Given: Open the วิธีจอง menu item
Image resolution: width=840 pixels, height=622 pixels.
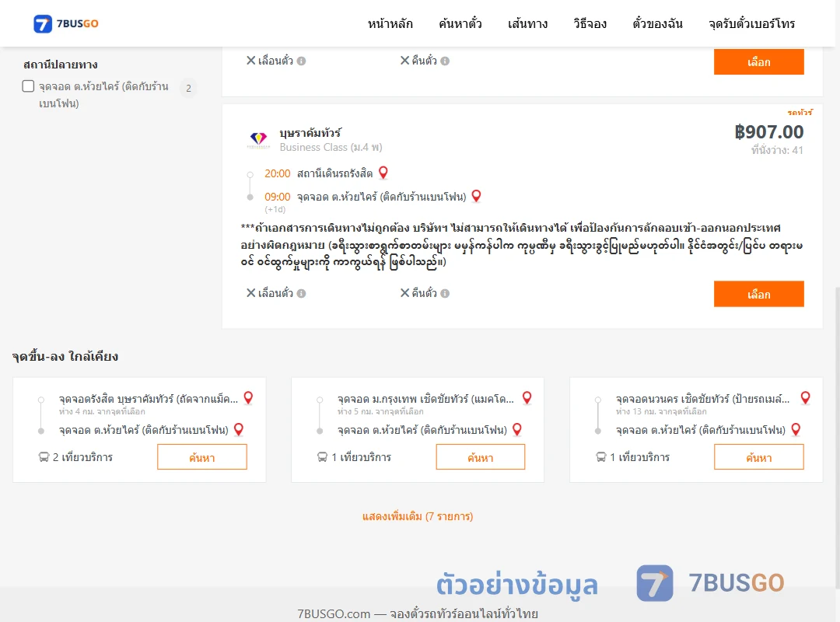Looking at the screenshot, I should pyautogui.click(x=590, y=23).
